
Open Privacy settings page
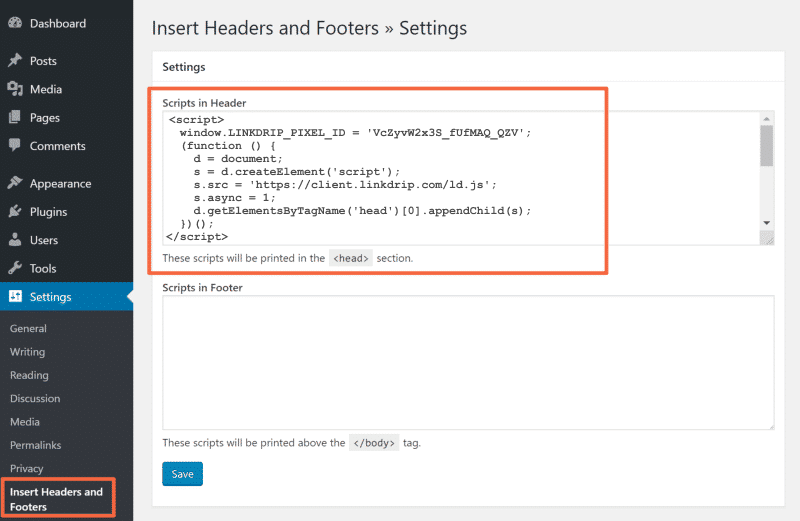click(26, 468)
